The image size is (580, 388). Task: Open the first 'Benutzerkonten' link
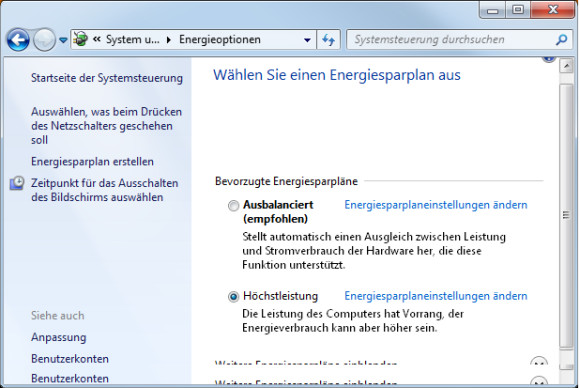click(x=70, y=359)
